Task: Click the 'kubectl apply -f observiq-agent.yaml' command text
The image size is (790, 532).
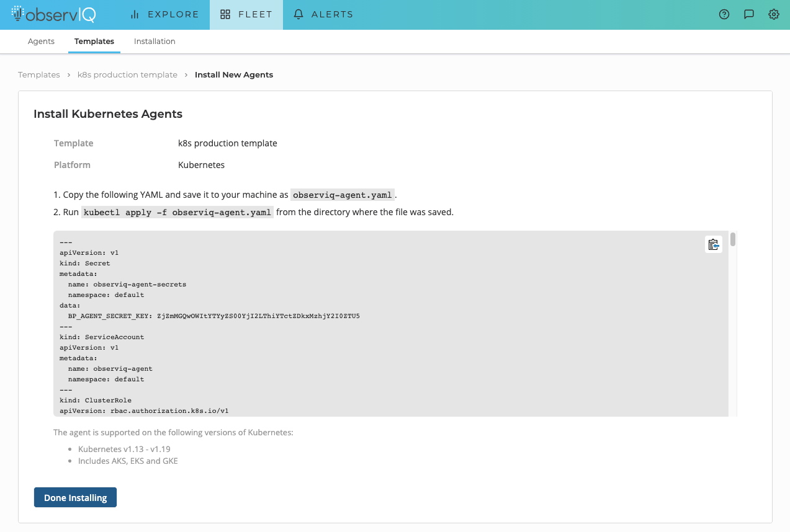Action: (x=177, y=212)
